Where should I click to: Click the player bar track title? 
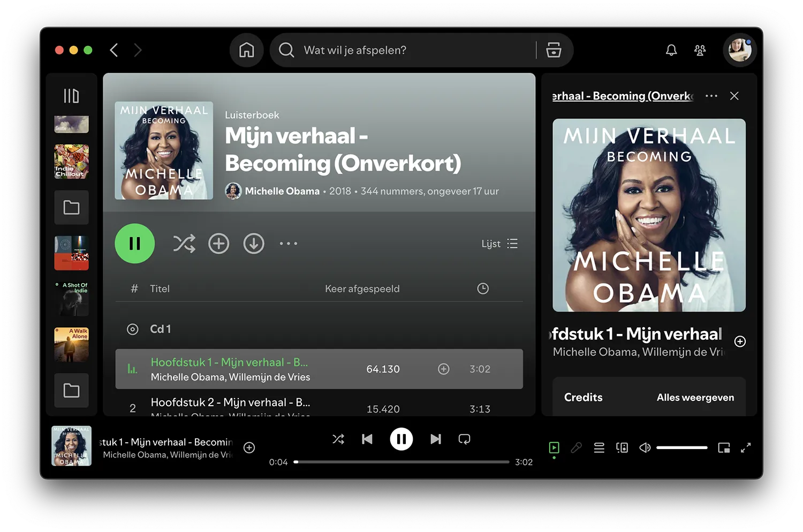166,442
